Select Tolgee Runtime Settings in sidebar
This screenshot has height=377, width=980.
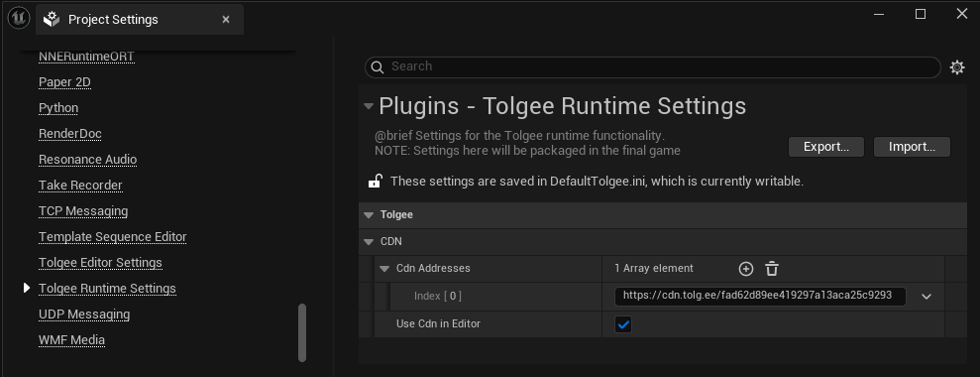pyautogui.click(x=107, y=288)
